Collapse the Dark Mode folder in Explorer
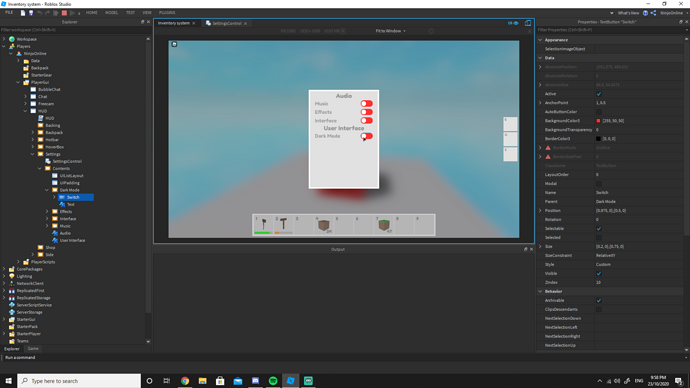The height and width of the screenshot is (388, 690). tap(47, 190)
